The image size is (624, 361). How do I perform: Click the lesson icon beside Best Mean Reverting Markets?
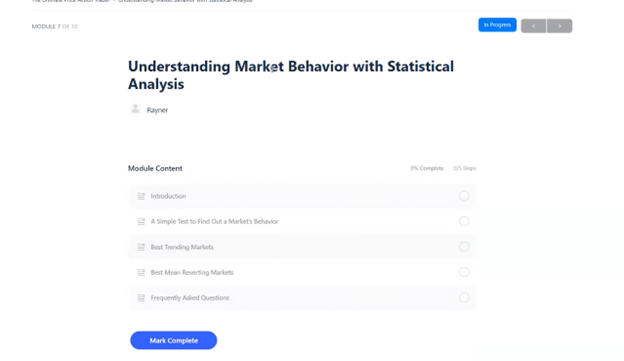pos(141,273)
